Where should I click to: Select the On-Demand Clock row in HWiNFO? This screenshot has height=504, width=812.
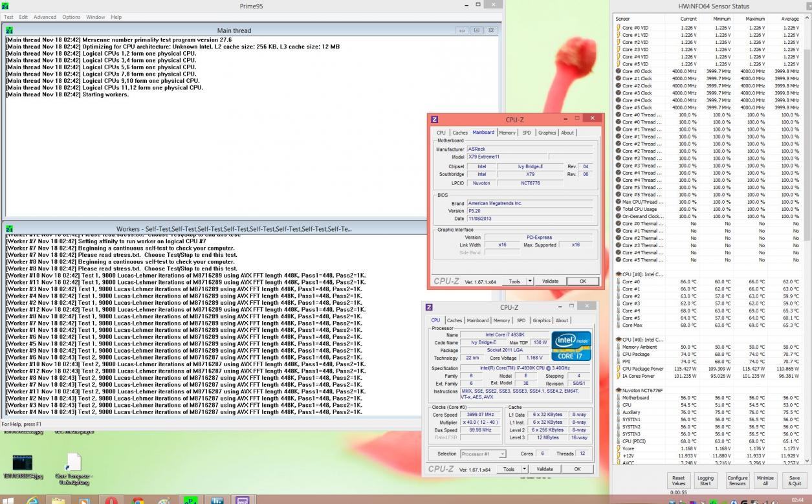[x=708, y=216]
